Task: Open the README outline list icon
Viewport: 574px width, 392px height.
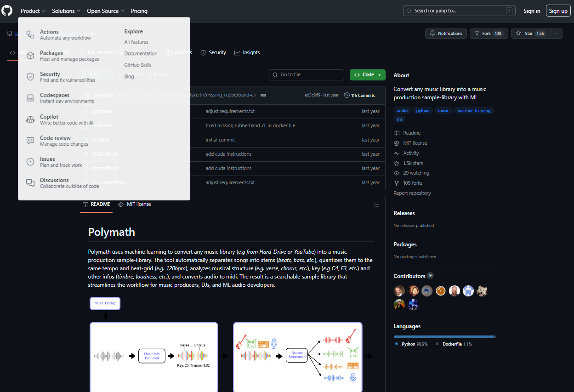Action: (x=376, y=205)
